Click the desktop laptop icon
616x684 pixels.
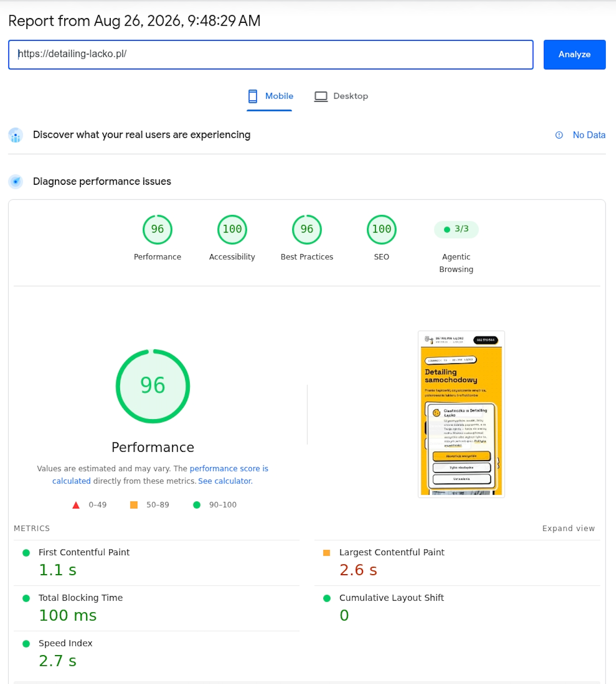(x=321, y=96)
